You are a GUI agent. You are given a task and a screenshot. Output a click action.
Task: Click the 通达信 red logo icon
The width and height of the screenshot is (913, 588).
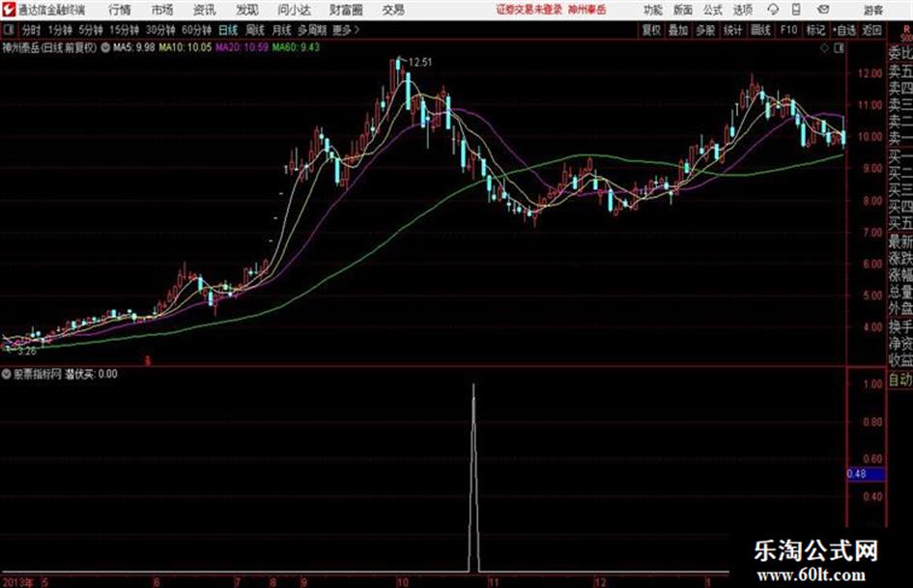pyautogui.click(x=8, y=9)
